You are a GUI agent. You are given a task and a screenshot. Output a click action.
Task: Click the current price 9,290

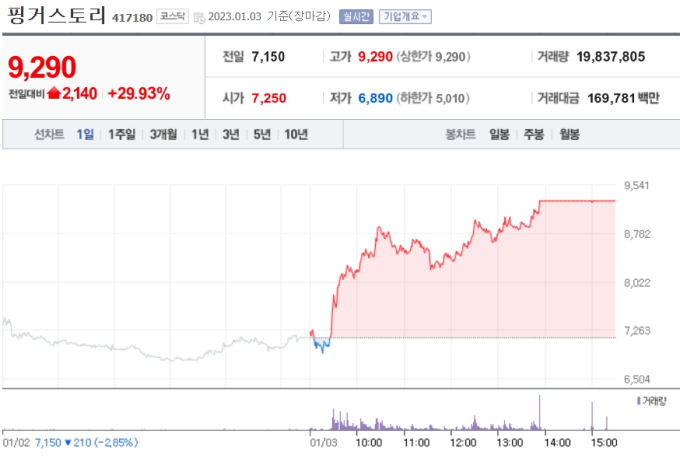42,67
